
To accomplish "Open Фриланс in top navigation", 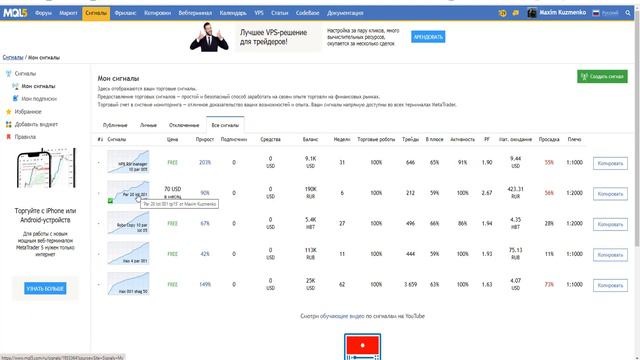I will coord(125,13).
